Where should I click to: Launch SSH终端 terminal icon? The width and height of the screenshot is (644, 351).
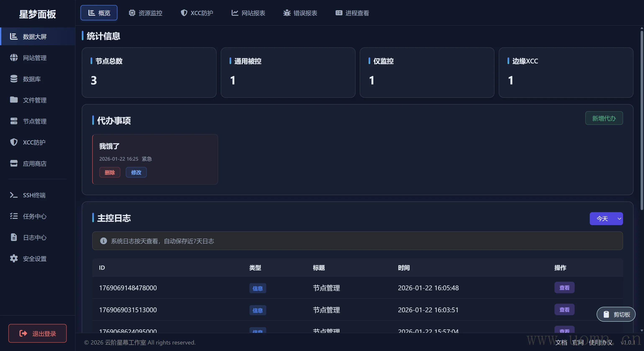(x=14, y=195)
